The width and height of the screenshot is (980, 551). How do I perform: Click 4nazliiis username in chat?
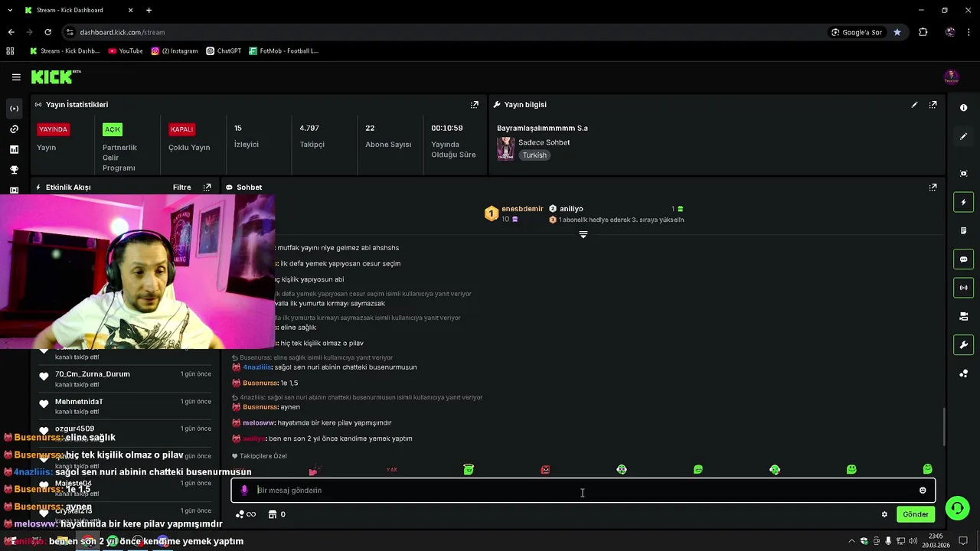[256, 367]
